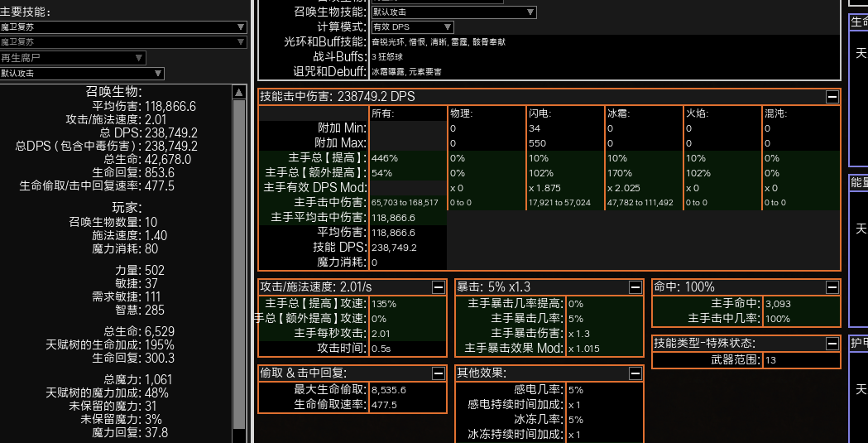Viewport: 868px width, 443px height.
Task: Click the sidebar 总魔力 1,061 stat
Action: [138, 380]
